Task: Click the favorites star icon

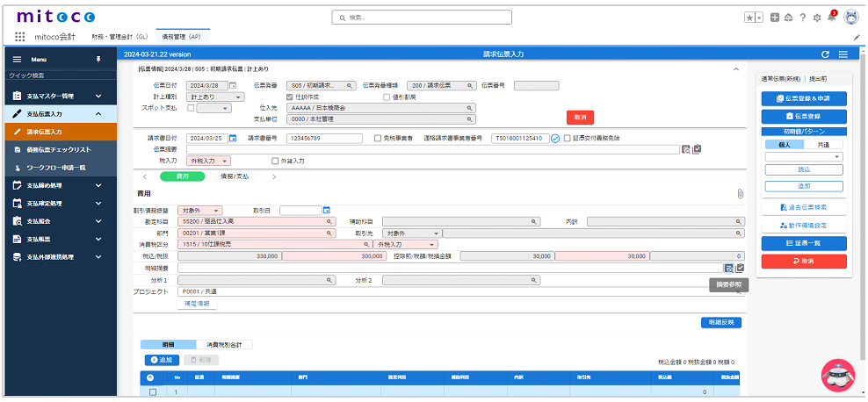Action: [749, 18]
